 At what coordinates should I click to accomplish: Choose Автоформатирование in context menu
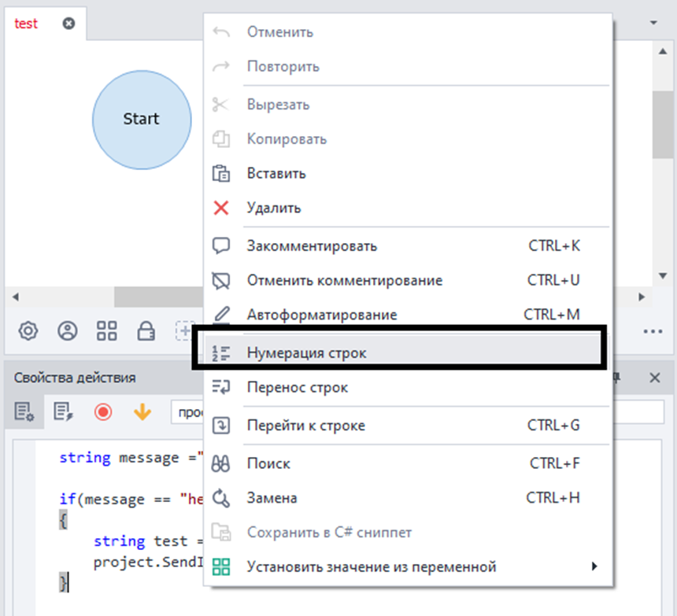point(322,315)
